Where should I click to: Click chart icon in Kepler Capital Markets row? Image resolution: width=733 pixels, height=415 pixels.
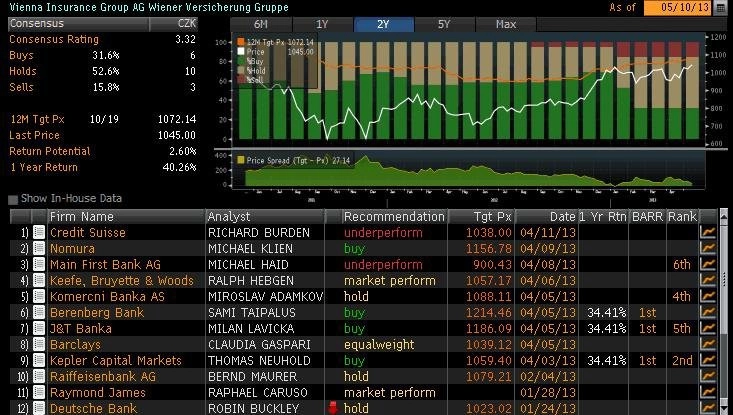click(x=708, y=360)
